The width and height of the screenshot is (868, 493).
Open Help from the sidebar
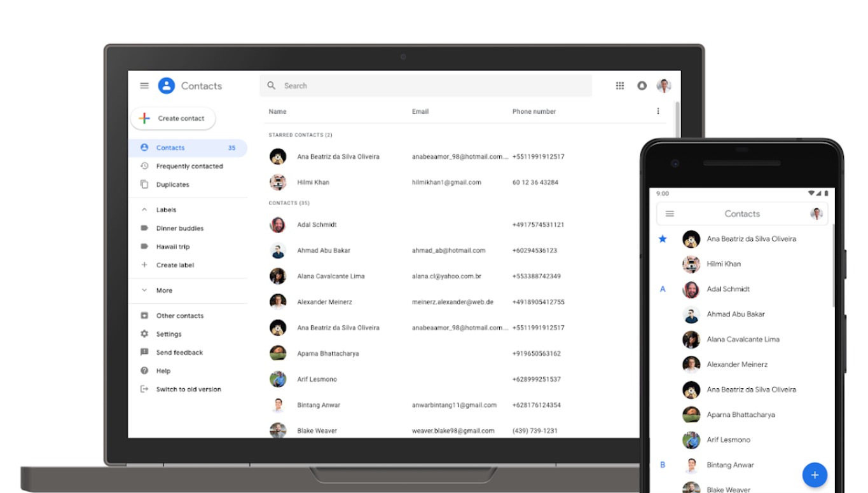[163, 370]
